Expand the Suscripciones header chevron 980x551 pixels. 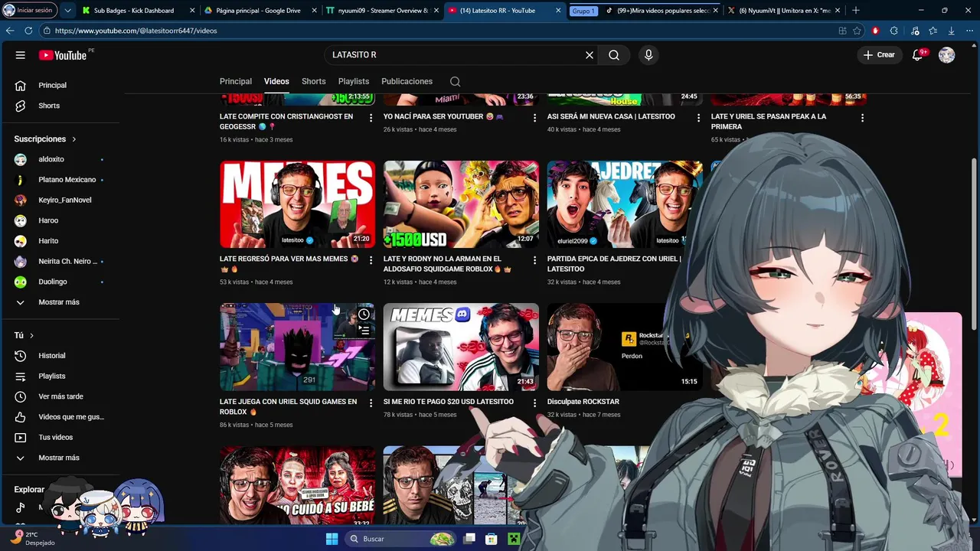coord(74,139)
